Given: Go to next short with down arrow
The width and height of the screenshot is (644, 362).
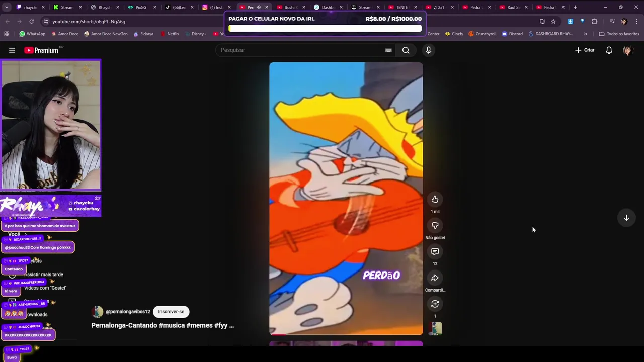Looking at the screenshot, I should click(x=626, y=218).
